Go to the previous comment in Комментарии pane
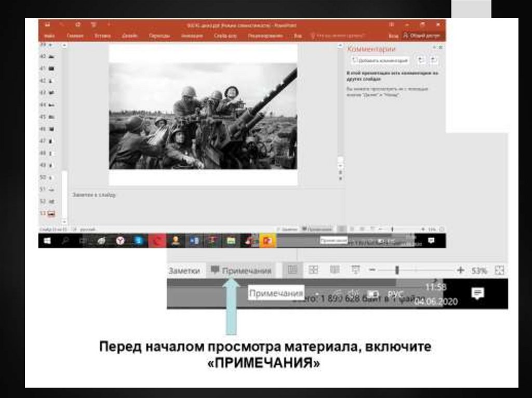This screenshot has width=532, height=398. pyautogui.click(x=421, y=60)
